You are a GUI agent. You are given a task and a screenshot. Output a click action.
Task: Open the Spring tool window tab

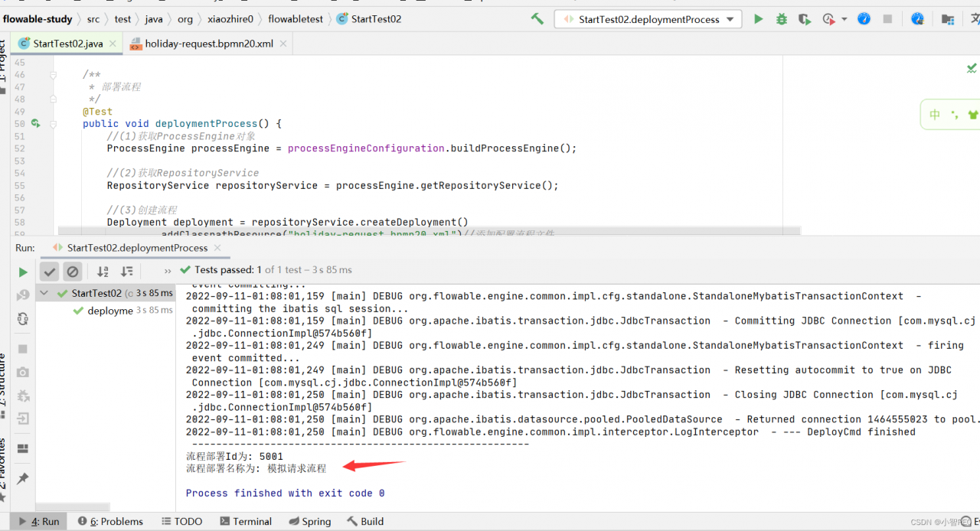[310, 521]
